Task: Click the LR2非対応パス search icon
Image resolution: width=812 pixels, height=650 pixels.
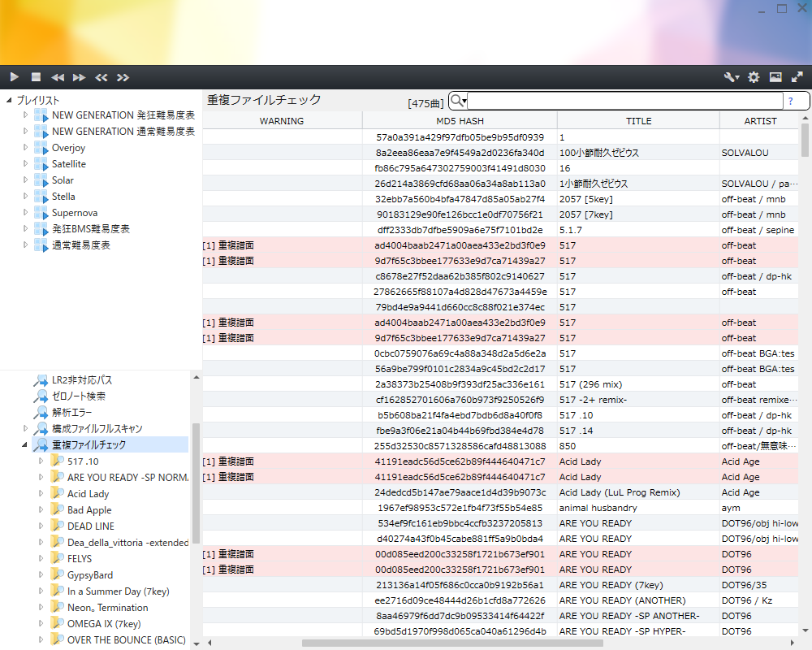Action: (x=41, y=380)
